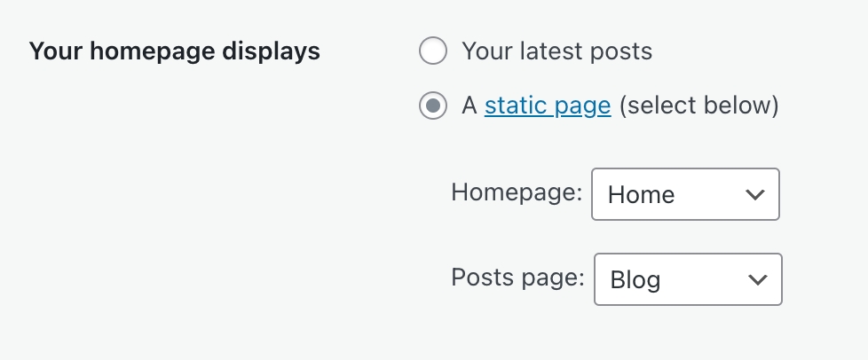Click the "Your homepage displays" heading
868x360 pixels.
pos(174,51)
